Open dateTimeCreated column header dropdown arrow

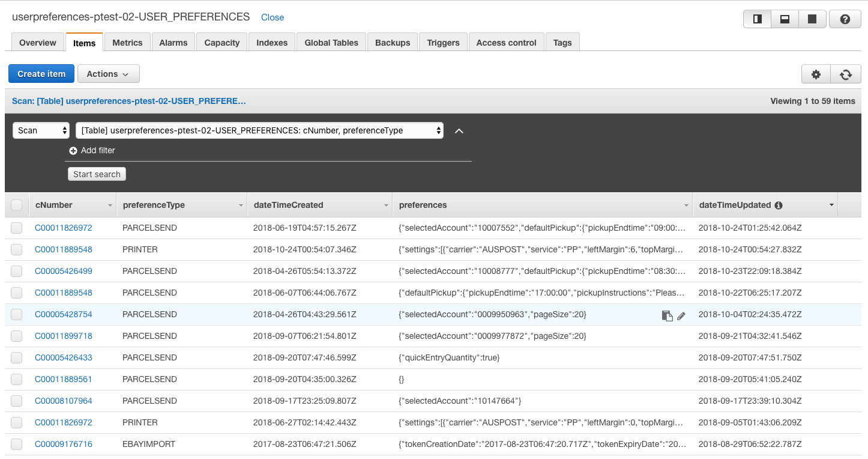point(386,205)
